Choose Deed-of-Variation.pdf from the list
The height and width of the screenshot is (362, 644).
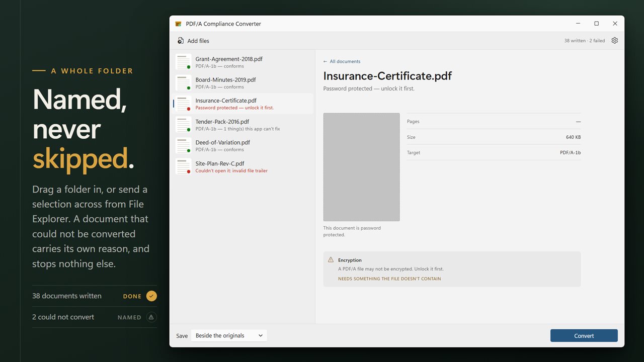click(x=243, y=146)
